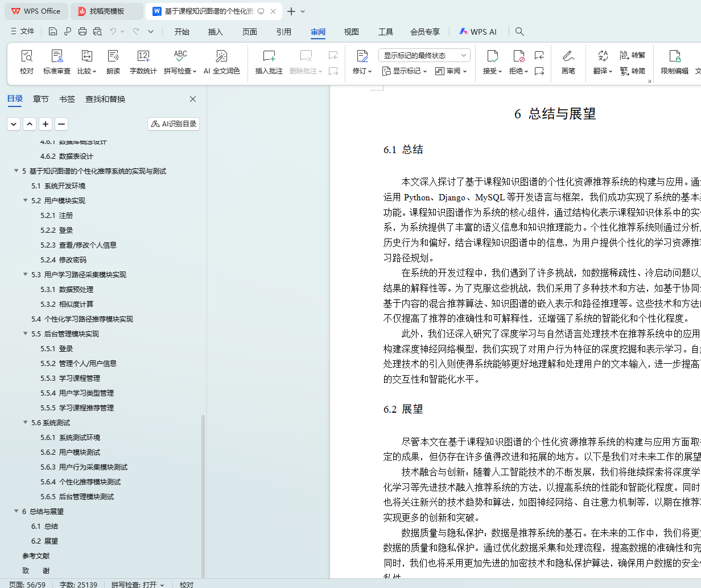Viewport: 701px width, 588px height.
Task: Run 拼写检查 spell check from ribbon
Action: (180, 62)
